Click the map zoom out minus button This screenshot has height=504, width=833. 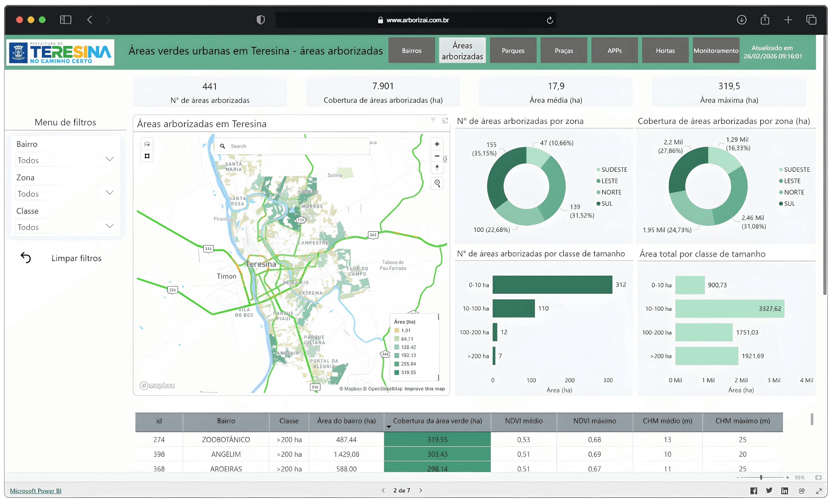(x=437, y=156)
